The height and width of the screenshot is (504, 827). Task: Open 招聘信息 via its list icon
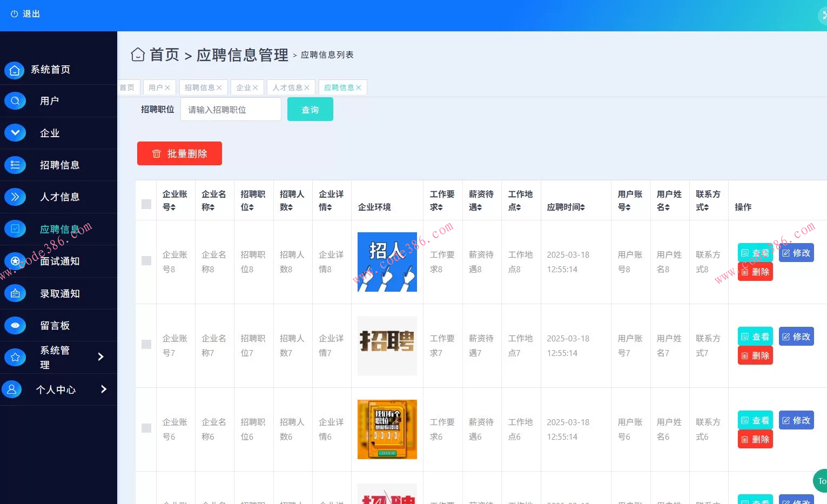15,165
